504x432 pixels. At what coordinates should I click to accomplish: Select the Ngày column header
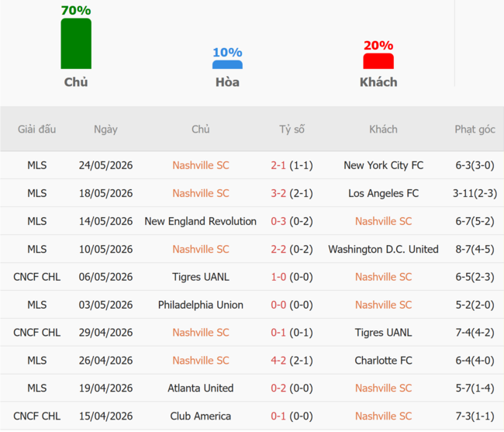pos(105,130)
